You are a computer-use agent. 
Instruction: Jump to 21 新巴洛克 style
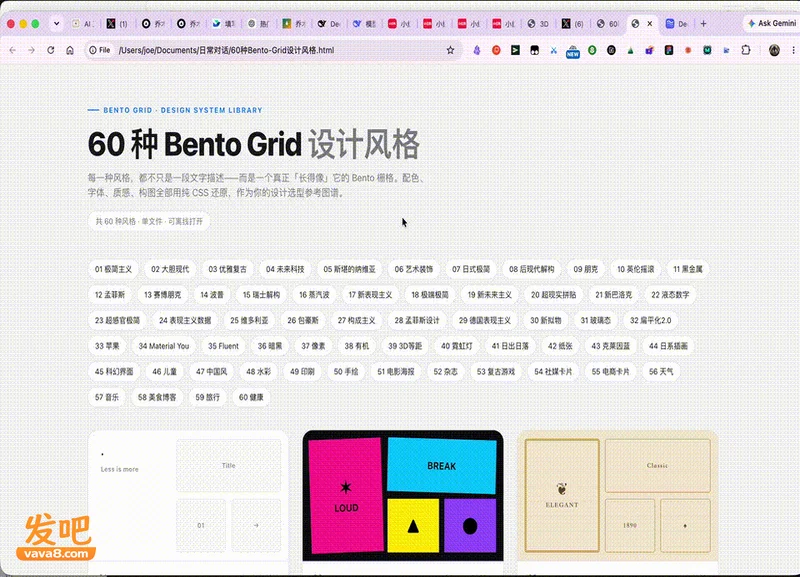[614, 294]
